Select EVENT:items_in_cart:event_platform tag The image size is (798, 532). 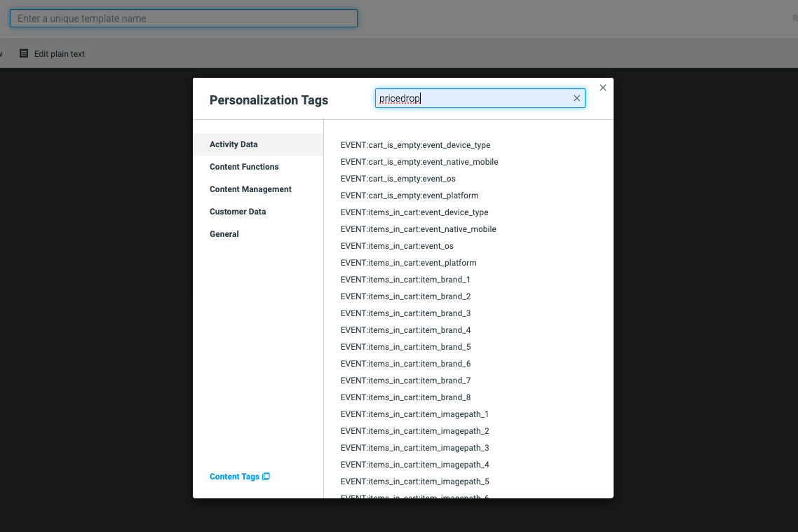click(x=409, y=262)
